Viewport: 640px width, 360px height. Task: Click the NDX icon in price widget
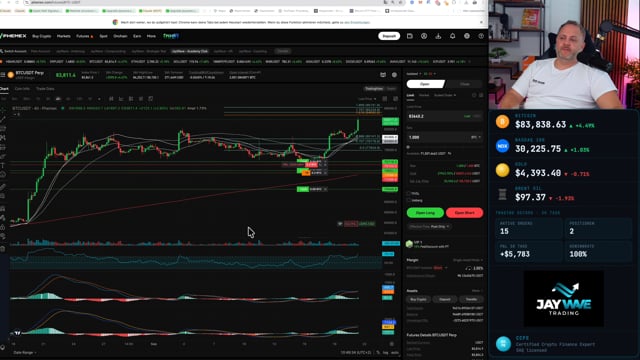tap(502, 146)
